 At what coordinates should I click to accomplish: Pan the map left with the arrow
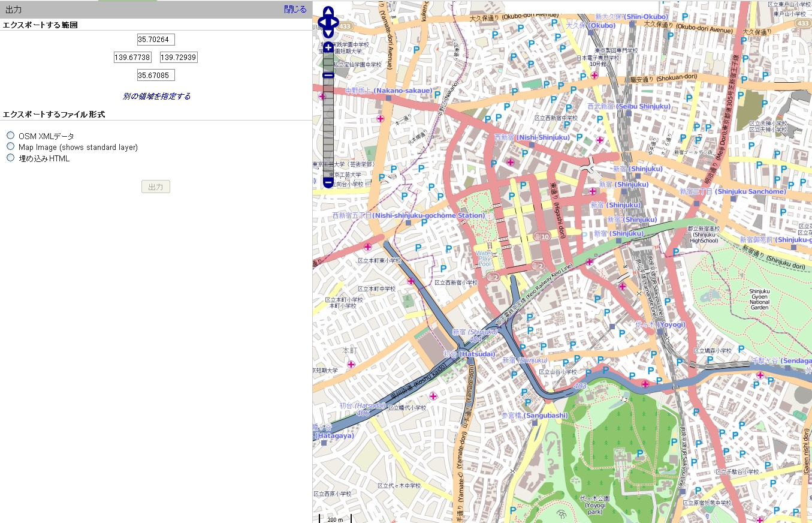coord(321,23)
